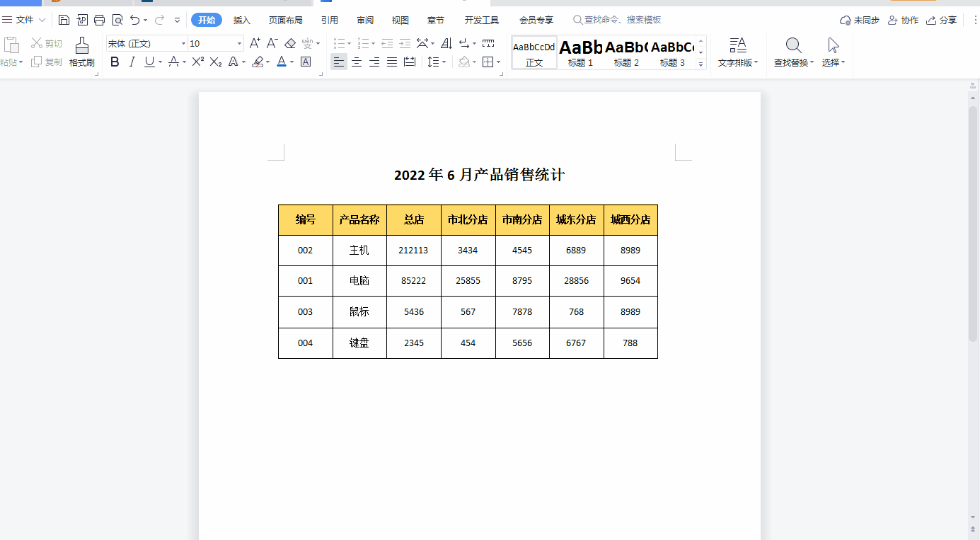This screenshot has width=980, height=540.
Task: Apply the 标题 1 heading style
Action: tap(581, 52)
